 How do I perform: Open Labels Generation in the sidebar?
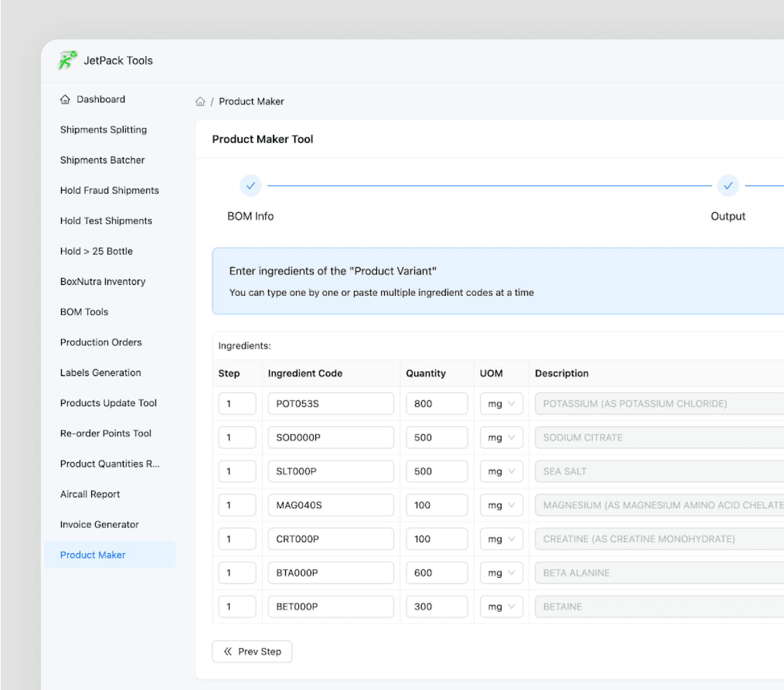100,373
